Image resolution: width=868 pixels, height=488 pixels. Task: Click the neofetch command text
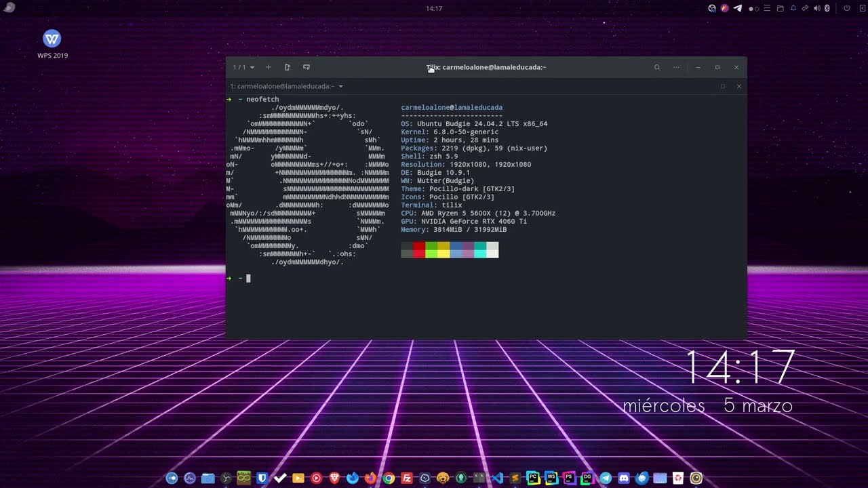click(x=262, y=100)
